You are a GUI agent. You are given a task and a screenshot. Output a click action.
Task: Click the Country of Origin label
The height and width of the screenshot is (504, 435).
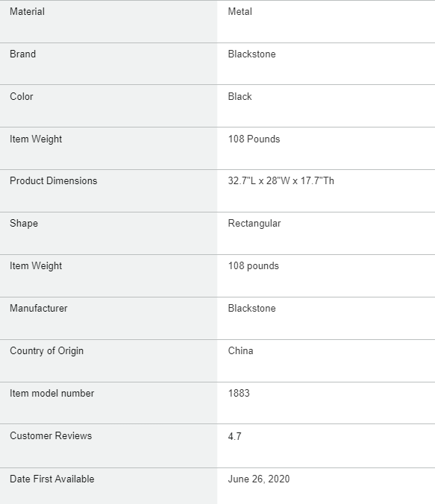pos(47,351)
